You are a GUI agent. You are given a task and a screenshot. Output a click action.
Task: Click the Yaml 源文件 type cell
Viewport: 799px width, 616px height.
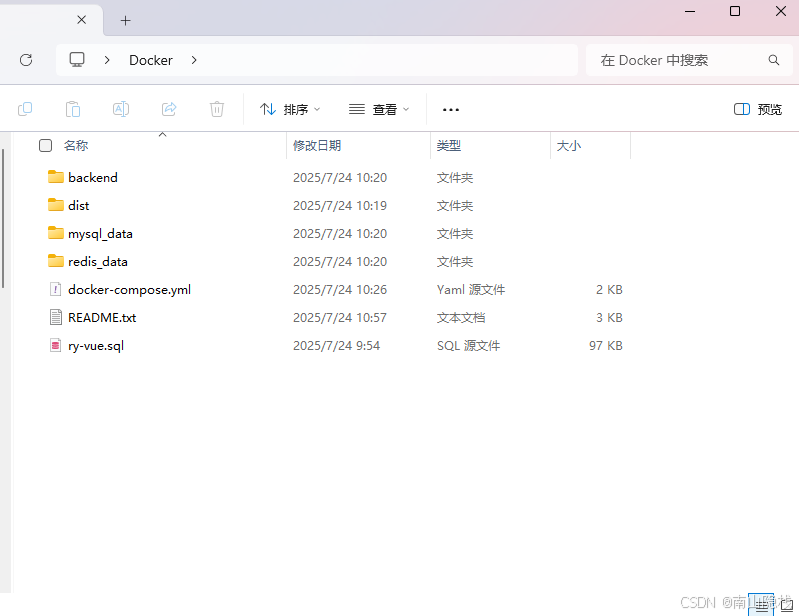click(x=471, y=289)
